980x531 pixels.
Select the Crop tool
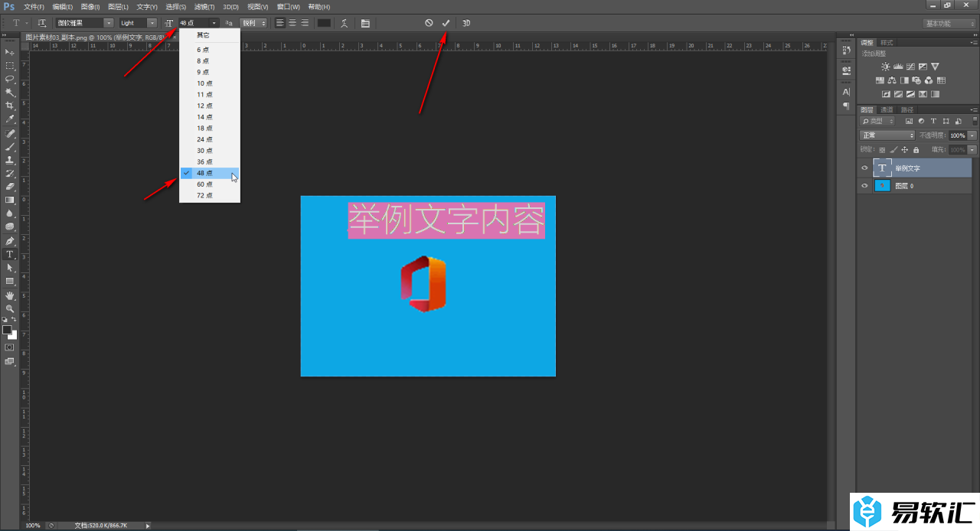point(10,106)
